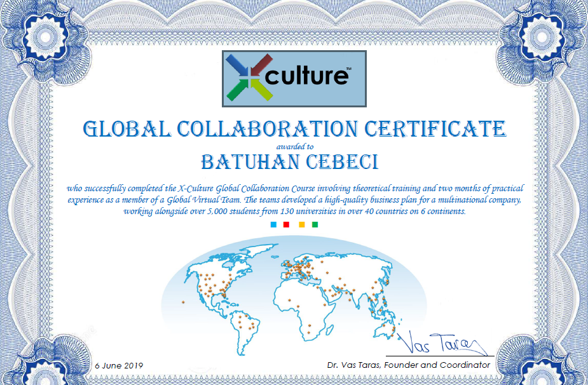Click the "awarded to" text

coord(295,147)
